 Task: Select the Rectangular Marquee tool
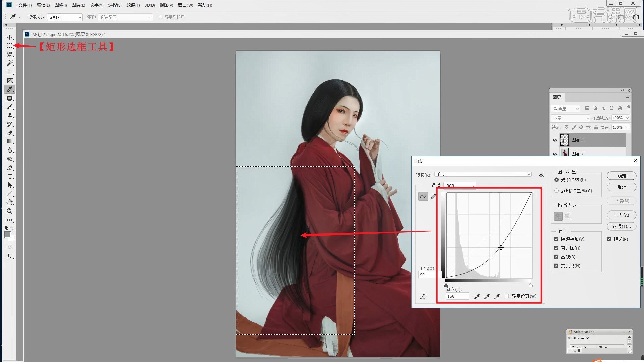(10, 46)
